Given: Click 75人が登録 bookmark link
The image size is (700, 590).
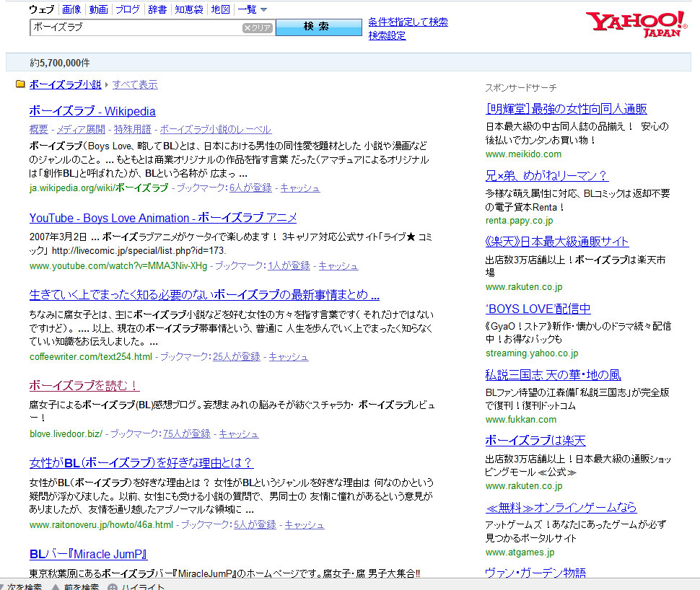Looking at the screenshot, I should (x=187, y=433).
